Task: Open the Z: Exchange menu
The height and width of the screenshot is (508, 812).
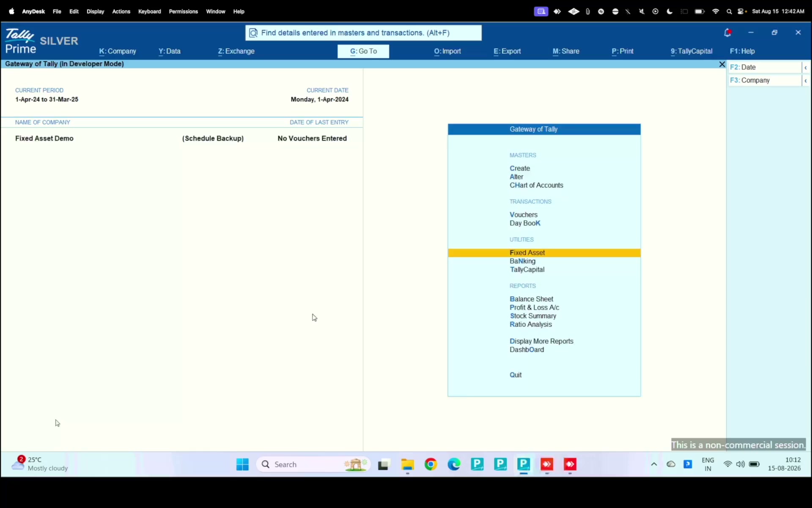Action: [x=236, y=51]
